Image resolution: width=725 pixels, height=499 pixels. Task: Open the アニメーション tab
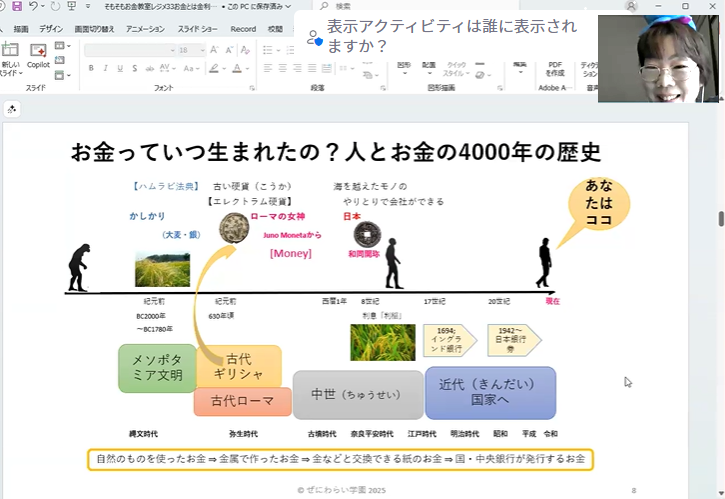[x=146, y=29]
